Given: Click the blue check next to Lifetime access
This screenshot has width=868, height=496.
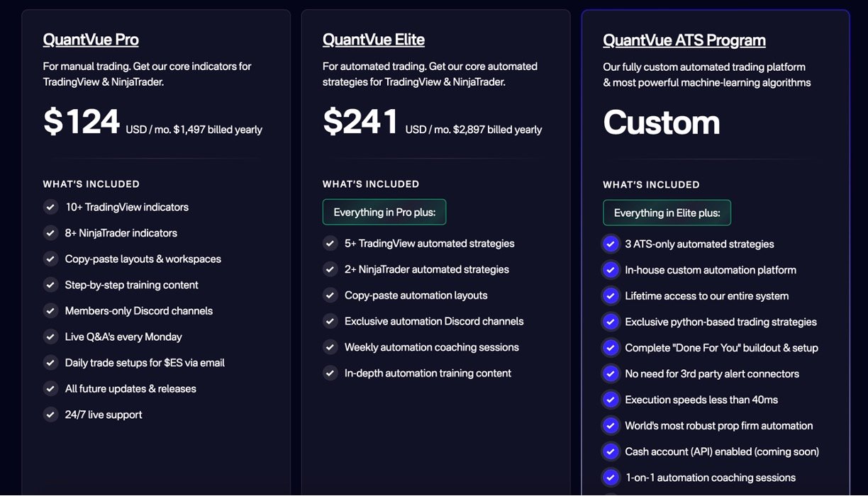Looking at the screenshot, I should click(x=610, y=296).
